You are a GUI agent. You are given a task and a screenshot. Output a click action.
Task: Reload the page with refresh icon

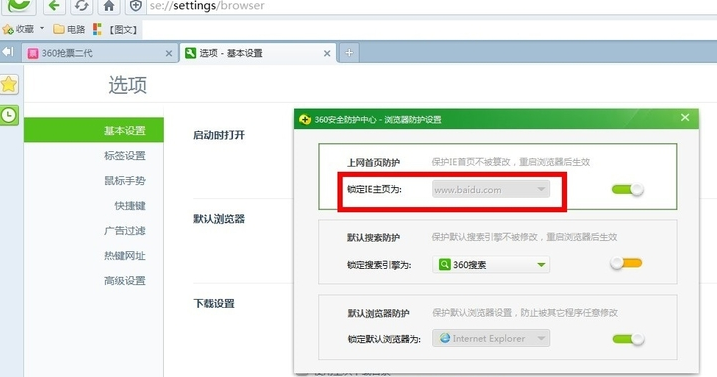coord(81,6)
